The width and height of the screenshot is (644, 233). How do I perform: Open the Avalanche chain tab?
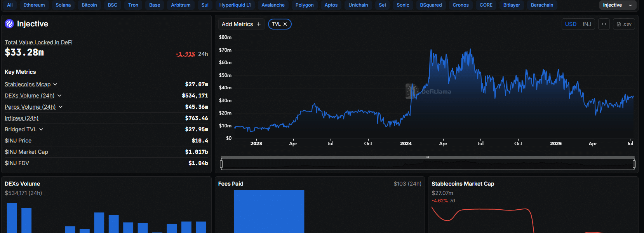point(273,5)
